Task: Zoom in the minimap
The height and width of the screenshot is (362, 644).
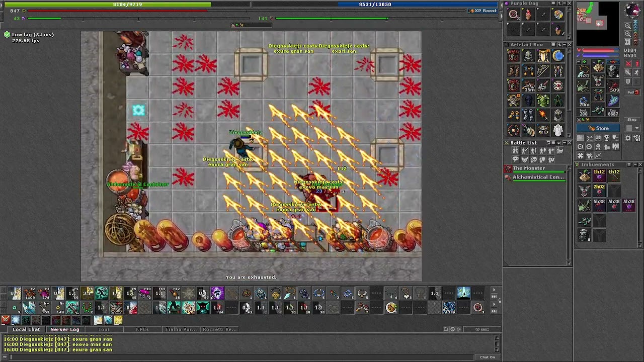Action: [628, 34]
